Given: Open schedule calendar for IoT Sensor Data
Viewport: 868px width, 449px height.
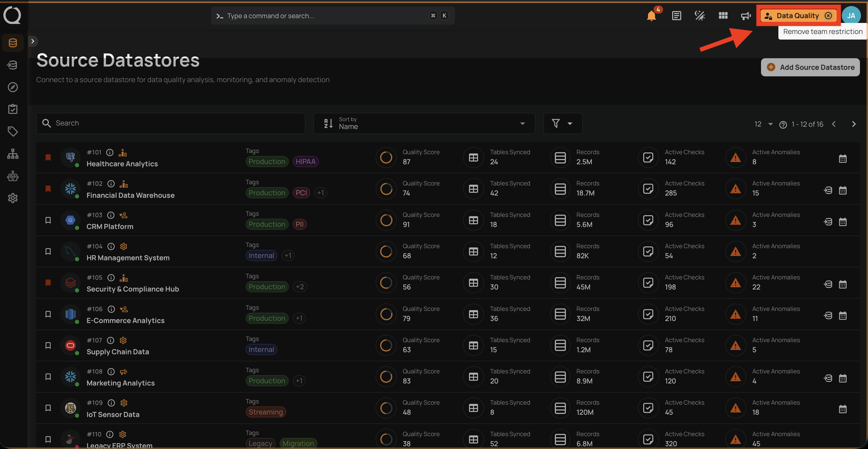Looking at the screenshot, I should [842, 409].
